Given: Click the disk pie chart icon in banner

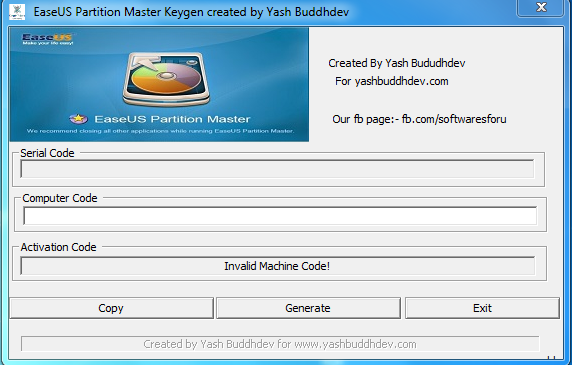Looking at the screenshot, I should [166, 79].
